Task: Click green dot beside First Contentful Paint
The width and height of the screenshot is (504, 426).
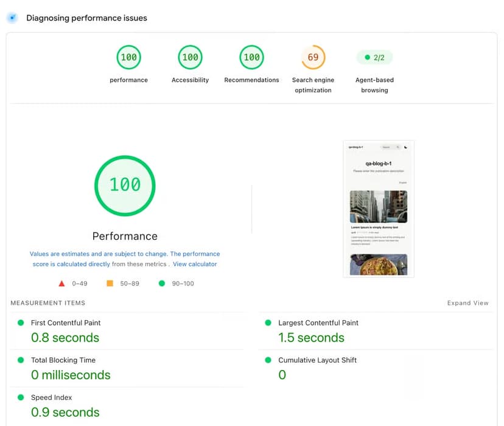Action: 21,323
